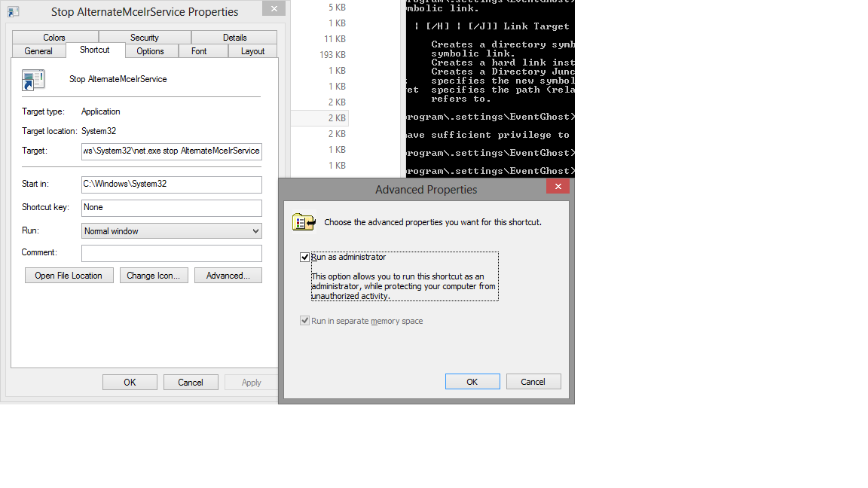Open the Layout tab
This screenshot has height=488, width=868.
252,51
